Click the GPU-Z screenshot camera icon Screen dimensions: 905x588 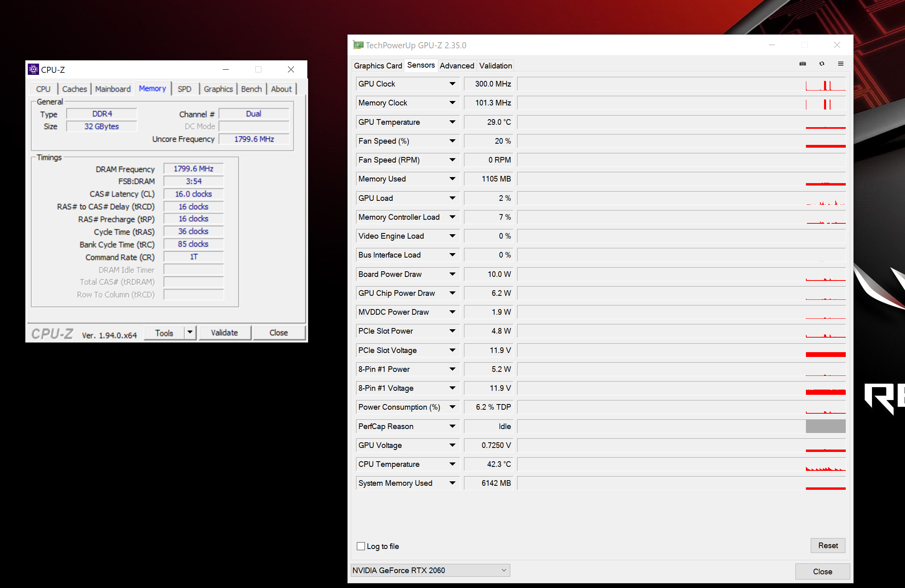[802, 64]
